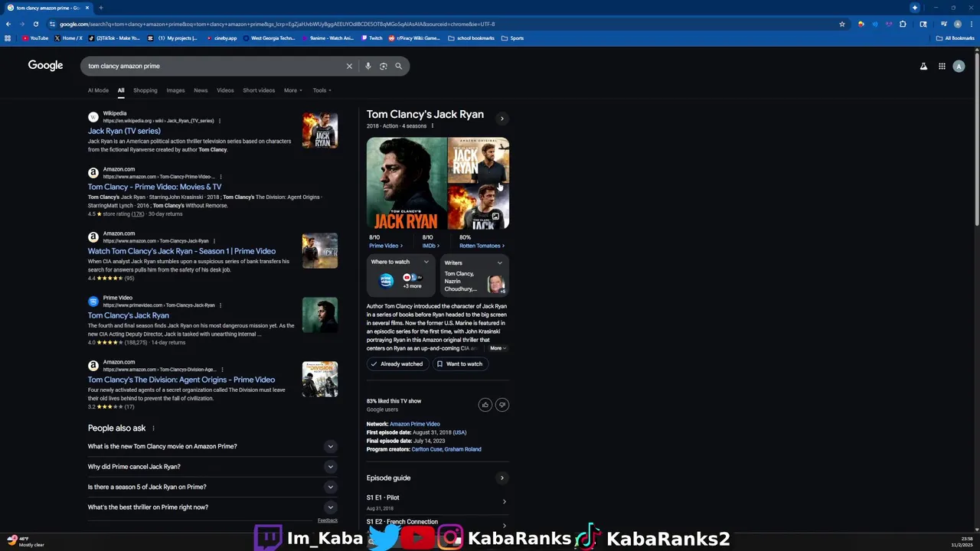Viewport: 980px width, 551px height.
Task: Open the More search filters dropdown
Action: click(x=292, y=90)
